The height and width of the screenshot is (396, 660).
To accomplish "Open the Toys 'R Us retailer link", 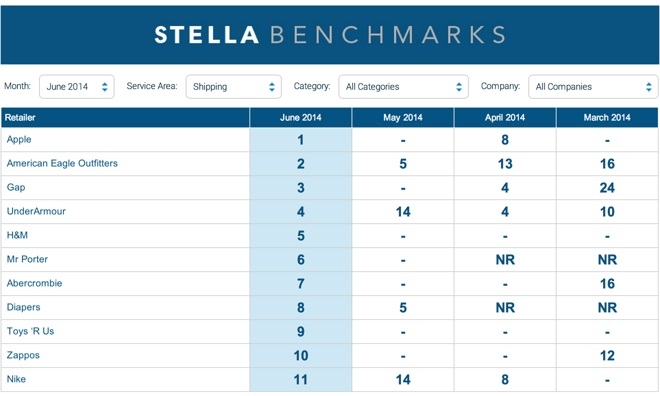I will [30, 331].
